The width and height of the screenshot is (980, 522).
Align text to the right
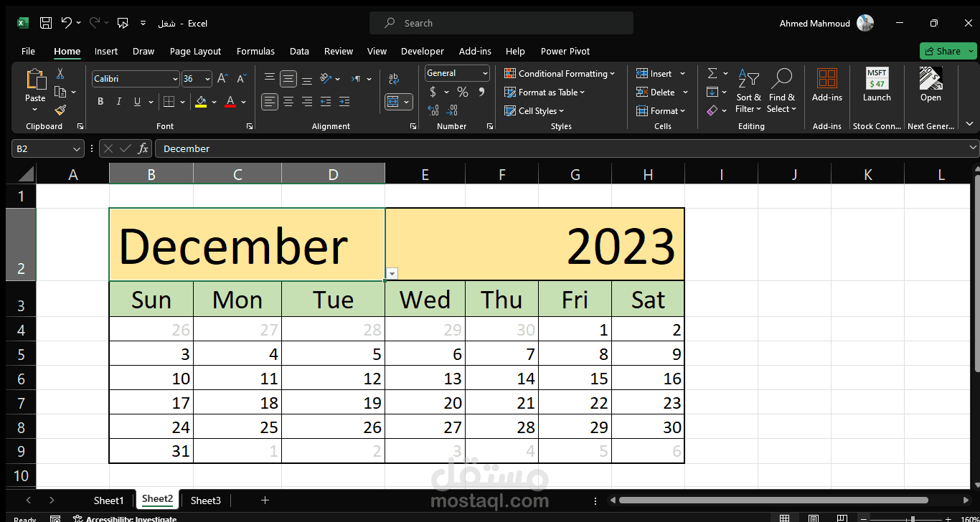pyautogui.click(x=307, y=102)
